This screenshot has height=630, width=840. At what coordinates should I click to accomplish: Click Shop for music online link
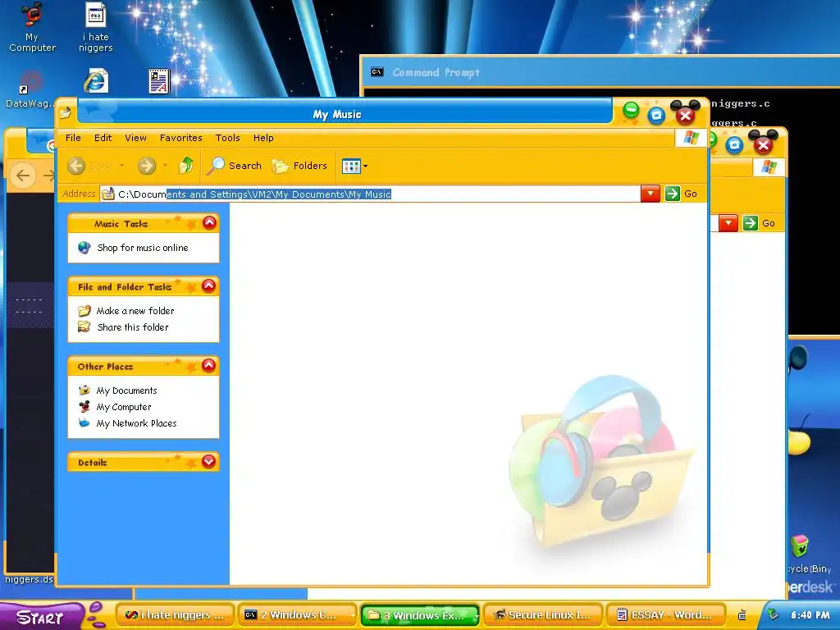[143, 248]
